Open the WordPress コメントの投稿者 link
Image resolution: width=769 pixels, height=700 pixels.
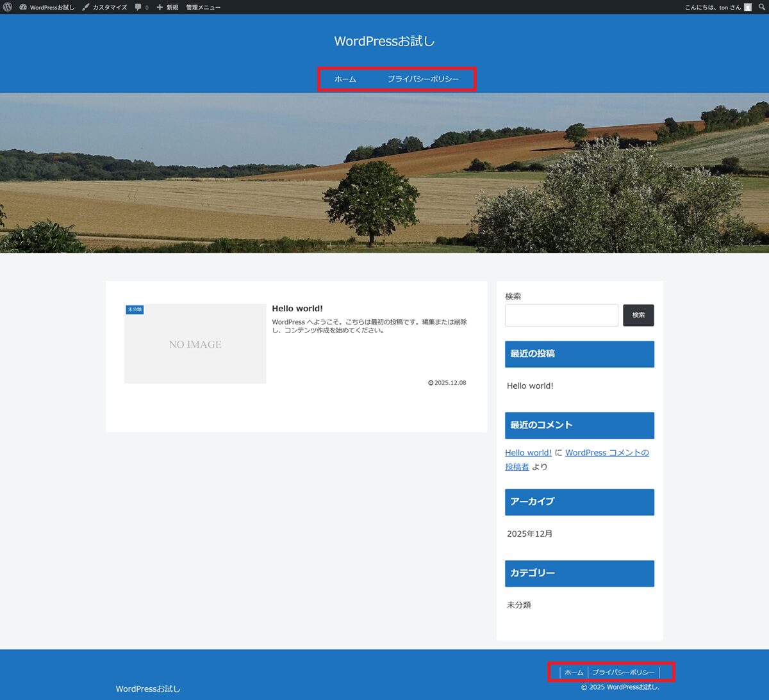606,453
